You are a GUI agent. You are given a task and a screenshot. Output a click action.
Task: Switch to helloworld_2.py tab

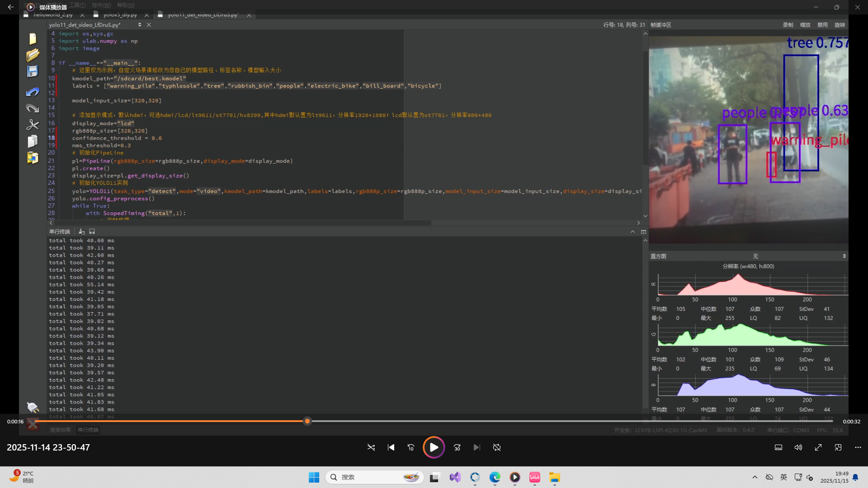point(52,15)
